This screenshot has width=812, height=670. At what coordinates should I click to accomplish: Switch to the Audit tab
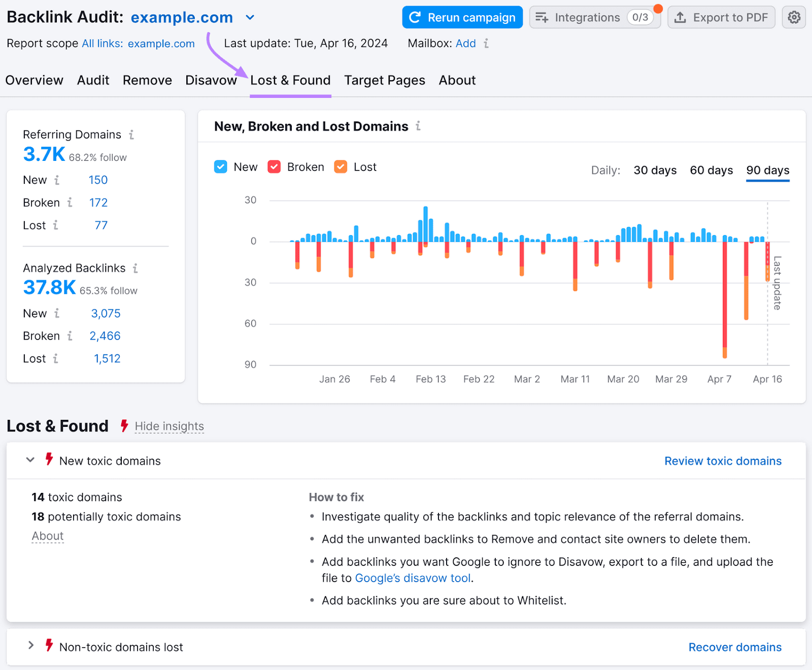93,80
